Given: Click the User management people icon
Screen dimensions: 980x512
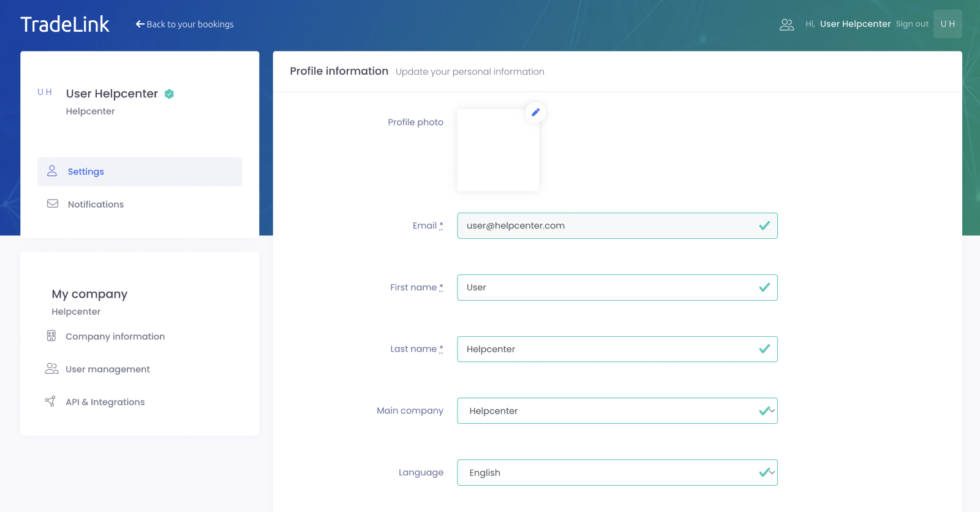Looking at the screenshot, I should [x=51, y=369].
